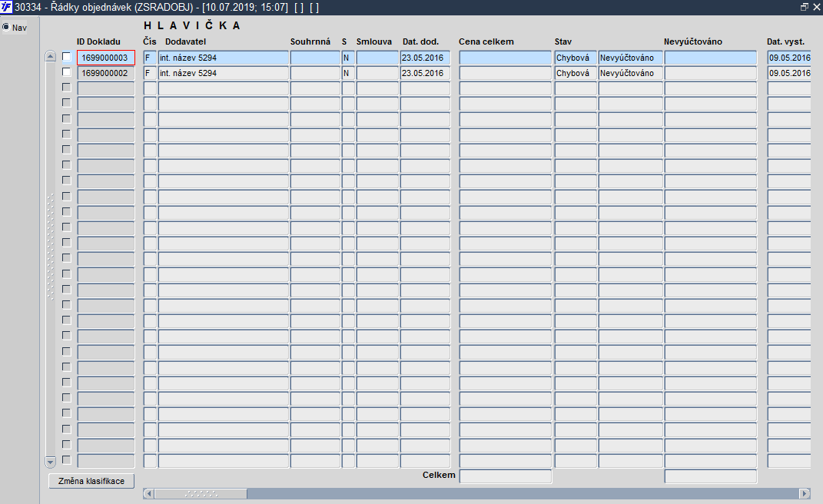The height and width of the screenshot is (504, 823).
Task: Click Dat. vyst. field in row 1699000003
Action: coord(789,58)
